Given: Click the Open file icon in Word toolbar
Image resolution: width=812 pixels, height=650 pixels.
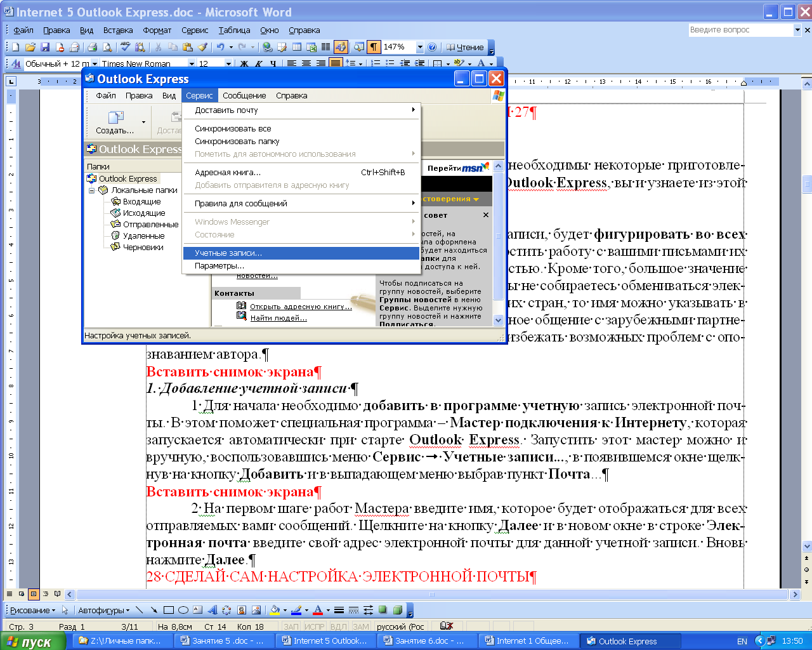Looking at the screenshot, I should coord(30,47).
